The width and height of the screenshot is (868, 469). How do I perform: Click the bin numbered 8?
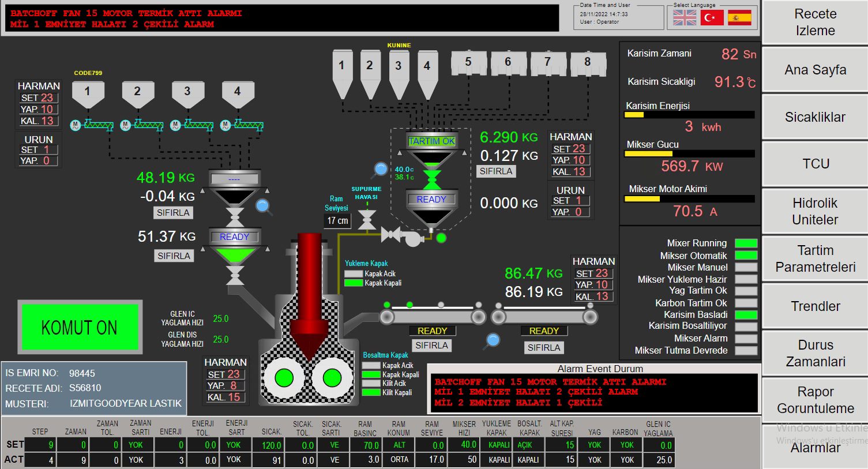[x=587, y=63]
